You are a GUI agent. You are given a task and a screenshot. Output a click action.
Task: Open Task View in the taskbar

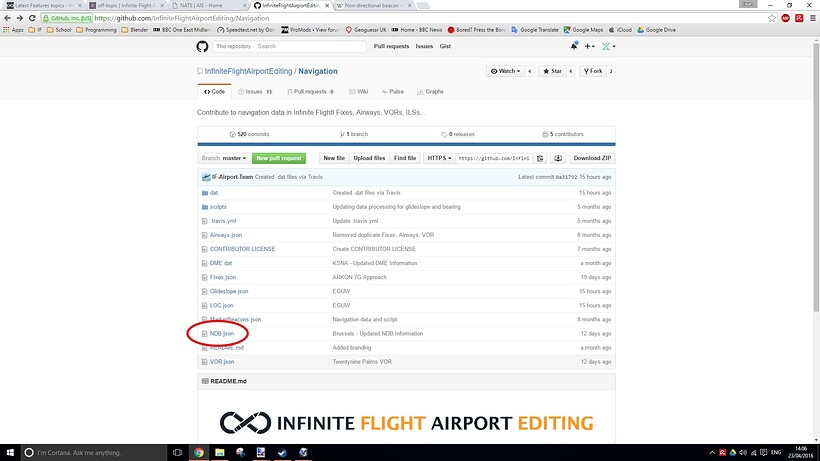(x=177, y=452)
